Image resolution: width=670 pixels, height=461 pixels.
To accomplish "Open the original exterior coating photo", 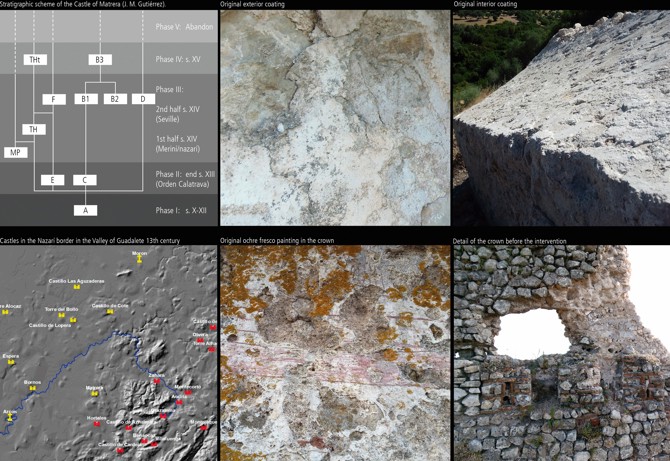I will pyautogui.click(x=335, y=118).
